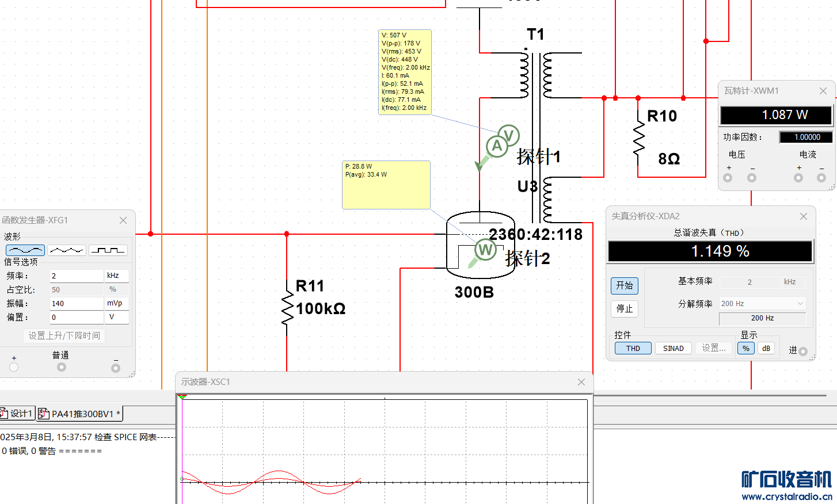Click the 振幅 amplitude value field
Screen dimensions: 837x504
pos(76,303)
